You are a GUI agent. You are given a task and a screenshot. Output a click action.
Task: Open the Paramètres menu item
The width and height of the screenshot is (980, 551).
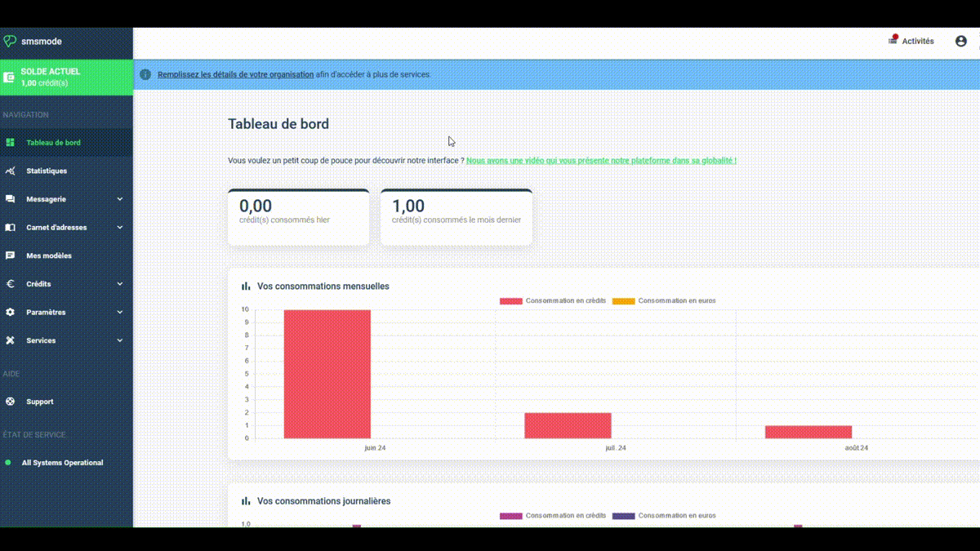(x=46, y=313)
